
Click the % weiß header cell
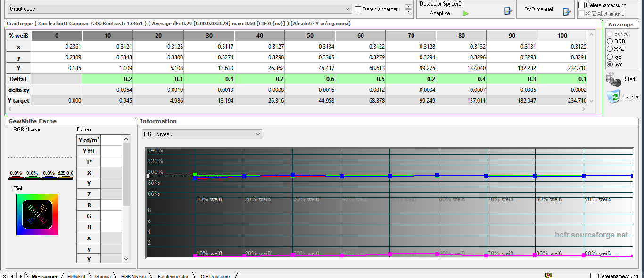pyautogui.click(x=18, y=35)
